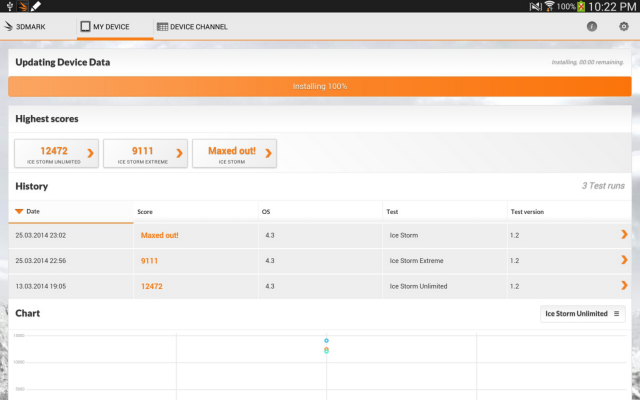640x400 pixels.
Task: Click the 3 Test runs label
Action: pos(603,186)
